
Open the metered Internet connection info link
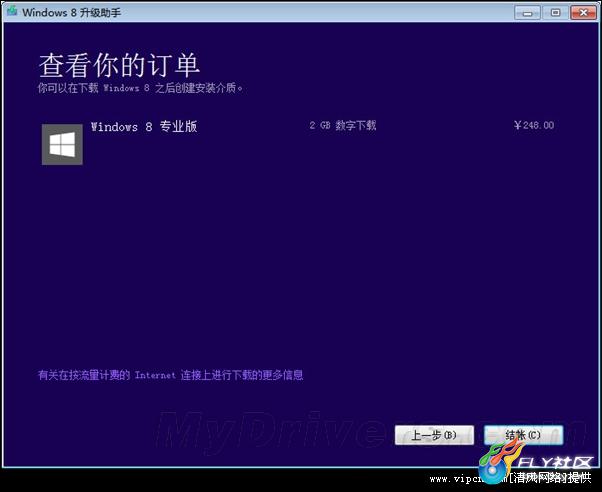(x=170, y=375)
